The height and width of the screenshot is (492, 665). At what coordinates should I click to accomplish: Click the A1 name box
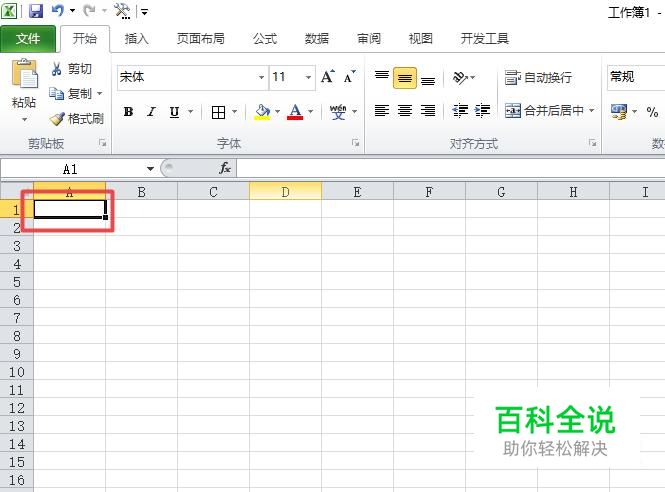click(72, 169)
